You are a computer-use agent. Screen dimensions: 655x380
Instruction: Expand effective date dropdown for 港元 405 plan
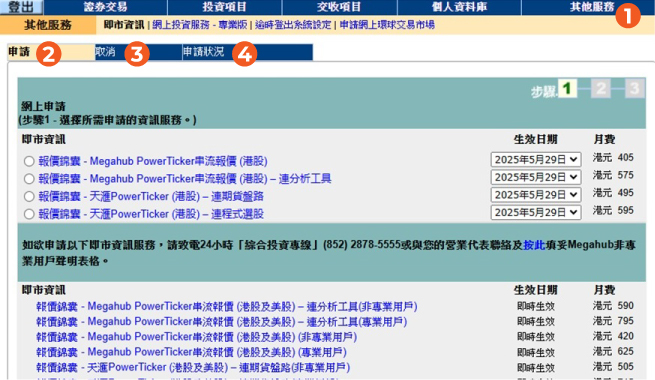536,160
